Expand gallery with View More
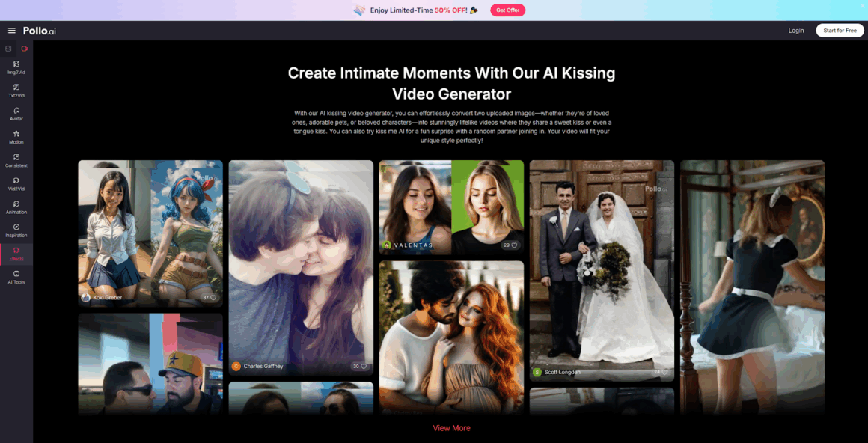Screen dimensions: 868x443 click(x=451, y=428)
